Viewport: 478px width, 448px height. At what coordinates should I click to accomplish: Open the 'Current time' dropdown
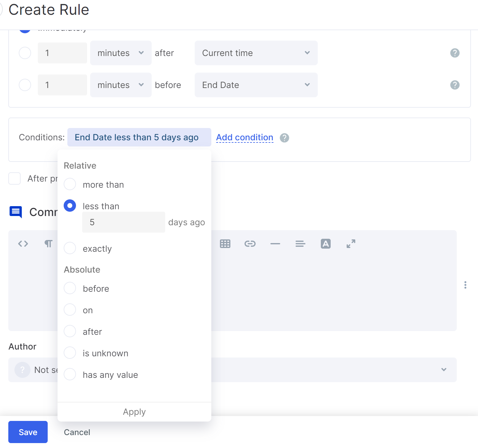(x=256, y=53)
